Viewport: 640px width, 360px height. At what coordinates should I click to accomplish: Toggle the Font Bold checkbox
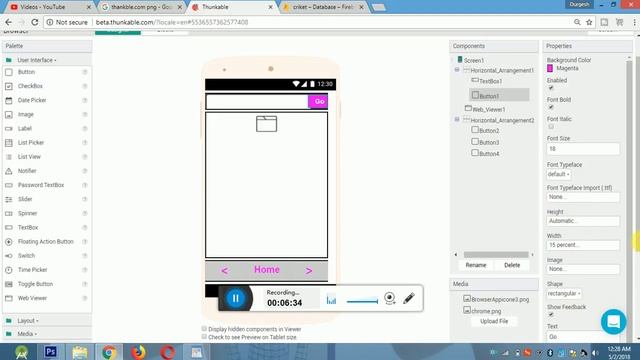(551, 107)
